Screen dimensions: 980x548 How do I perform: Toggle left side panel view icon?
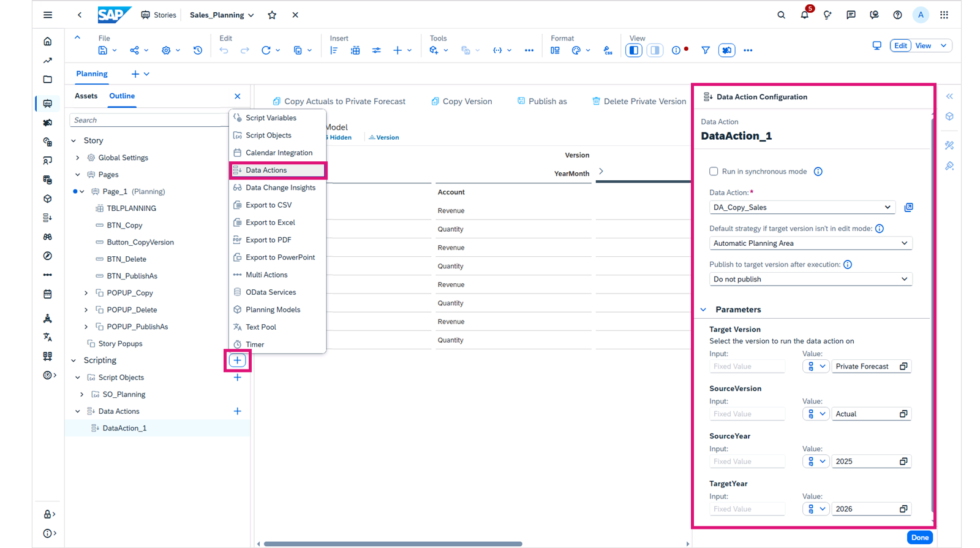[x=634, y=50]
